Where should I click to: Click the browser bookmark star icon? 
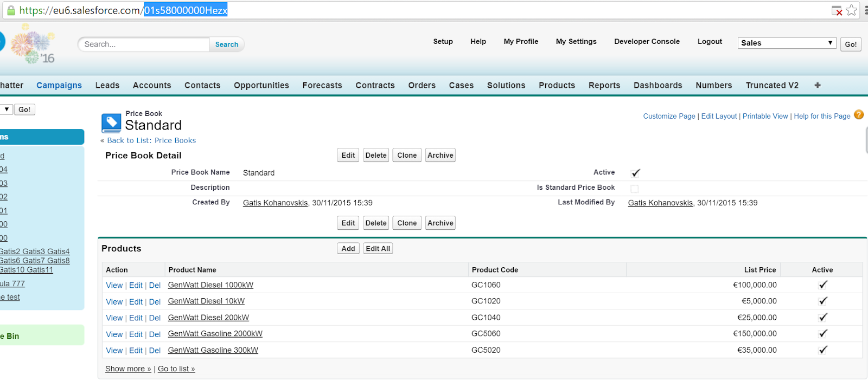point(852,10)
